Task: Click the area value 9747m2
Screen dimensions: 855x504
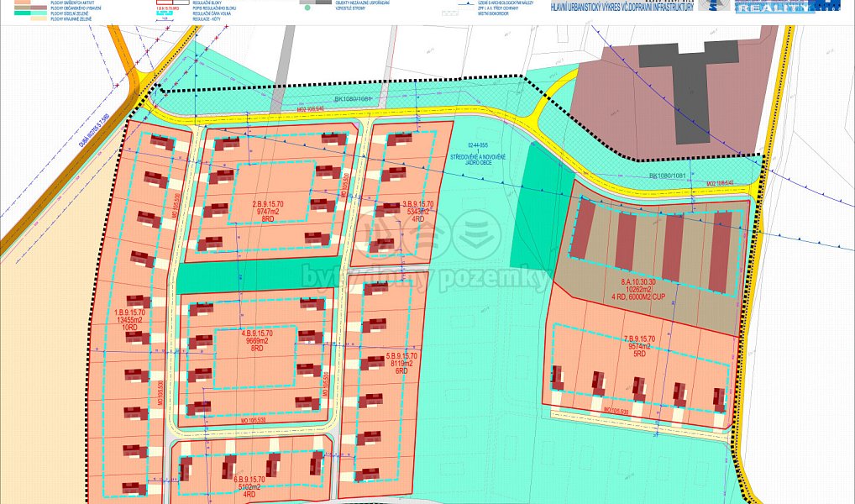Action: [x=268, y=212]
